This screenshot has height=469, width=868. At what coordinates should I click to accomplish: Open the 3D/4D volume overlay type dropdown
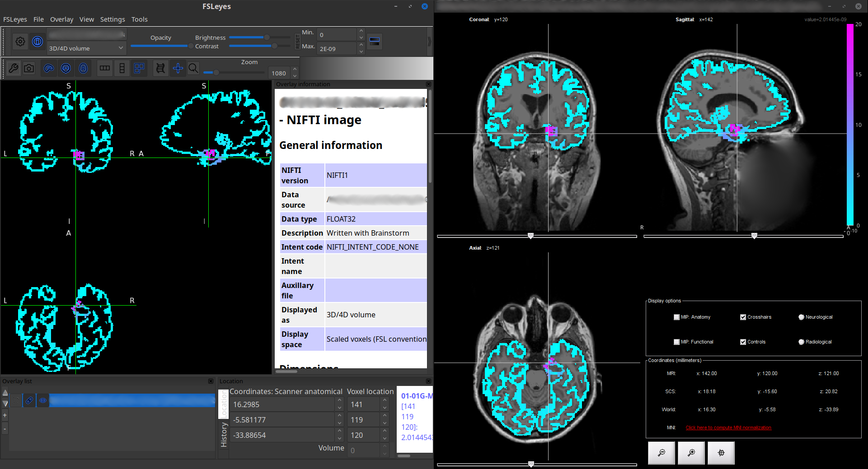click(86, 48)
